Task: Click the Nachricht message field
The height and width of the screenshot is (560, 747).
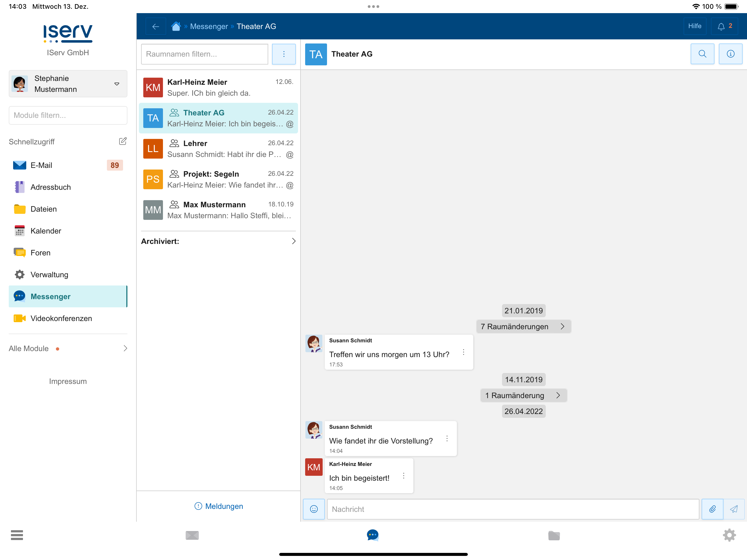Action: [x=513, y=509]
